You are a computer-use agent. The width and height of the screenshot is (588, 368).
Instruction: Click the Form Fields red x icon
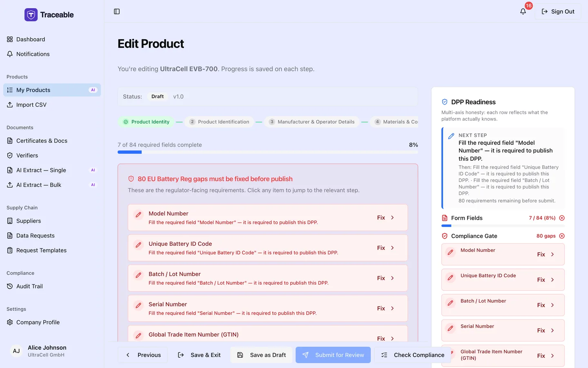pos(562,218)
